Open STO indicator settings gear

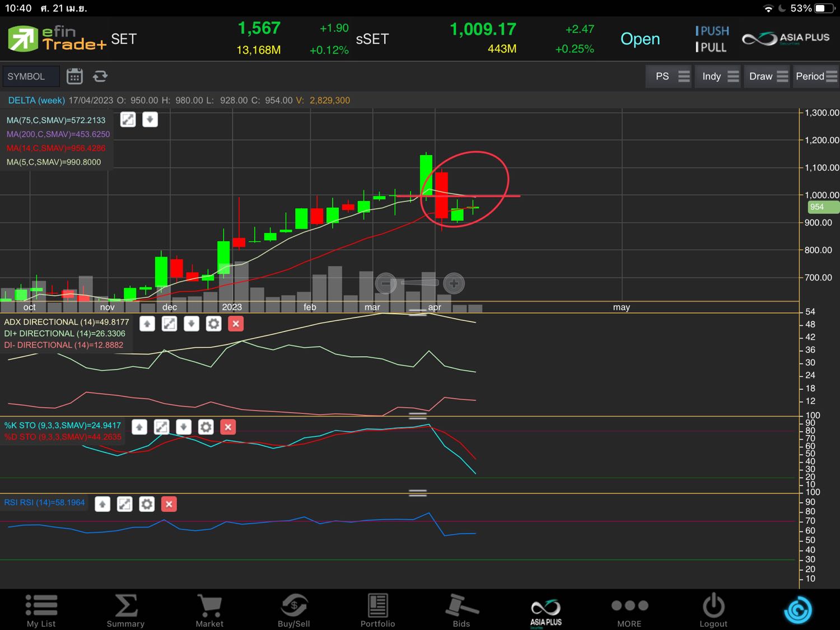click(206, 427)
